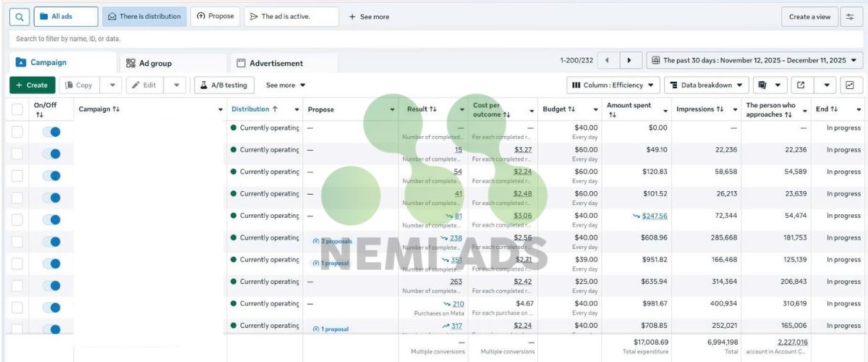Open the Column: Efficiency dropdown

pos(613,85)
